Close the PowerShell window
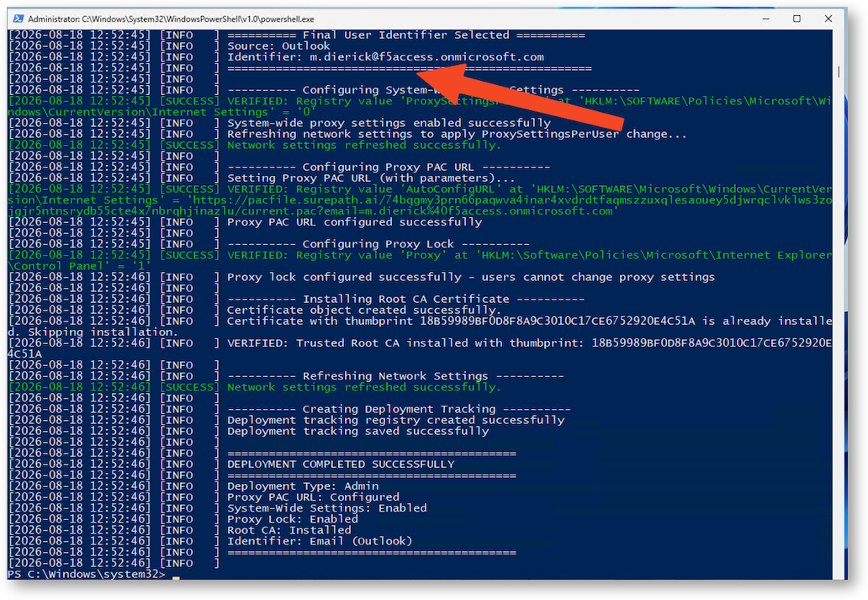Screen dimensions: 868x600 (828, 19)
